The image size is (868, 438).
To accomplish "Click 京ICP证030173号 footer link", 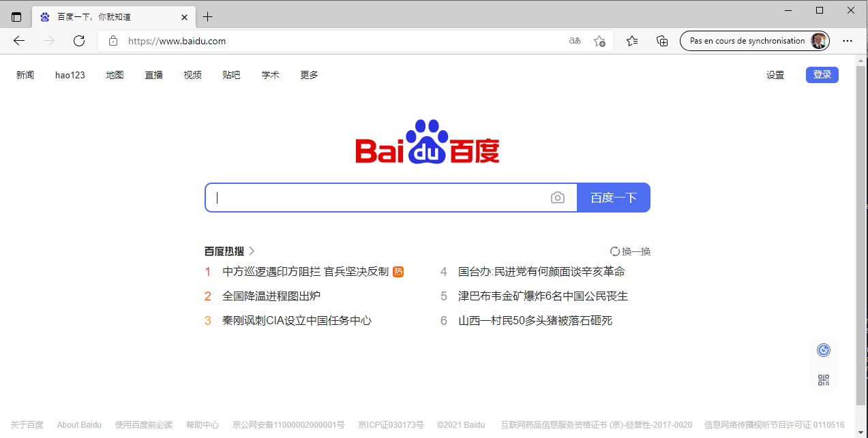I will 391,425.
